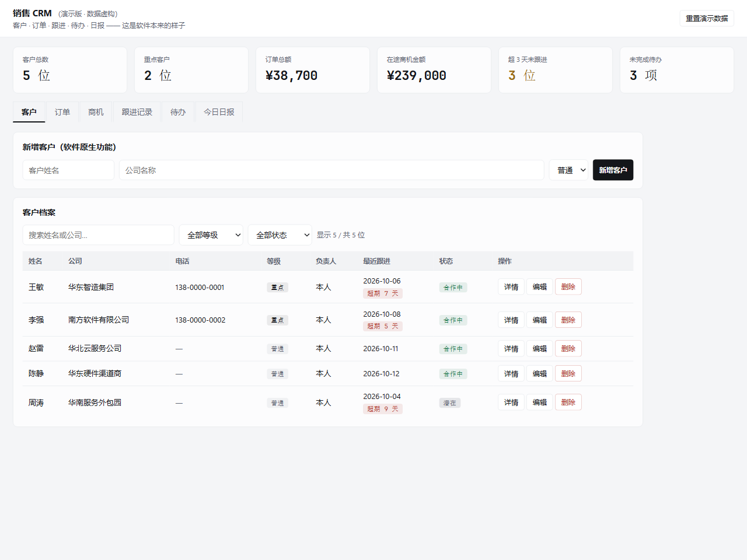
Task: Focus the 客户姓名 input field
Action: pyautogui.click(x=68, y=170)
